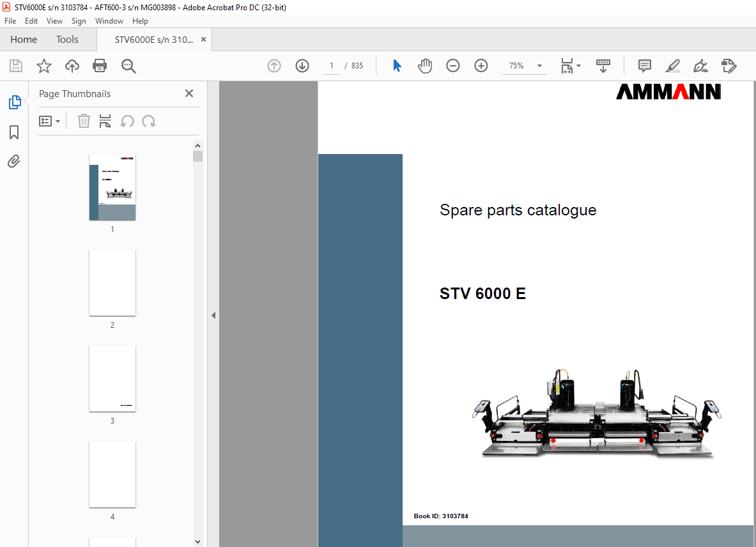Screen dimensions: 756x547
Task: Click the current page number field
Action: (331, 66)
